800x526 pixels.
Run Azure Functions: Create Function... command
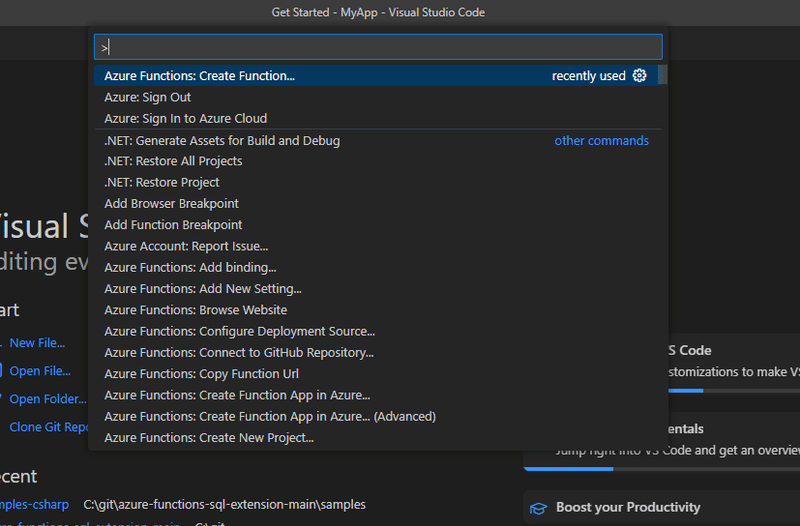pos(376,76)
